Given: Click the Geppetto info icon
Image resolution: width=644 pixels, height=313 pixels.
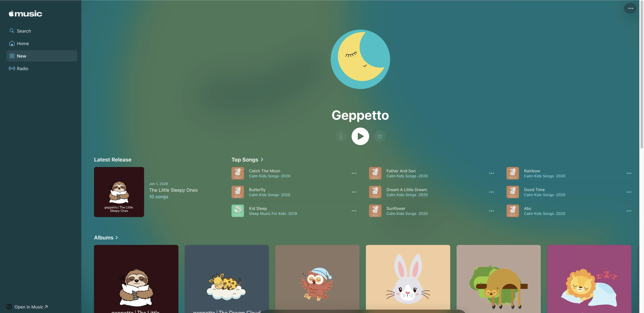Looking at the screenshot, I should pos(340,136).
